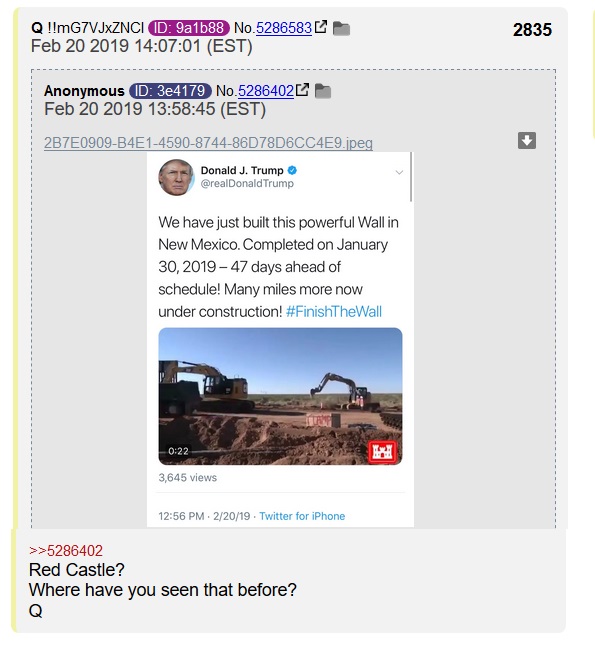Click the 0:22 video duration marker
The image size is (595, 653).
178,451
